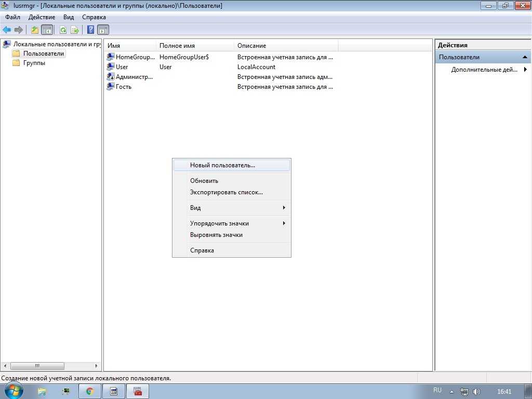Viewport: 532px width, 399px height.
Task: Expand Дополнительные действия in Actions pane
Action: (x=484, y=70)
